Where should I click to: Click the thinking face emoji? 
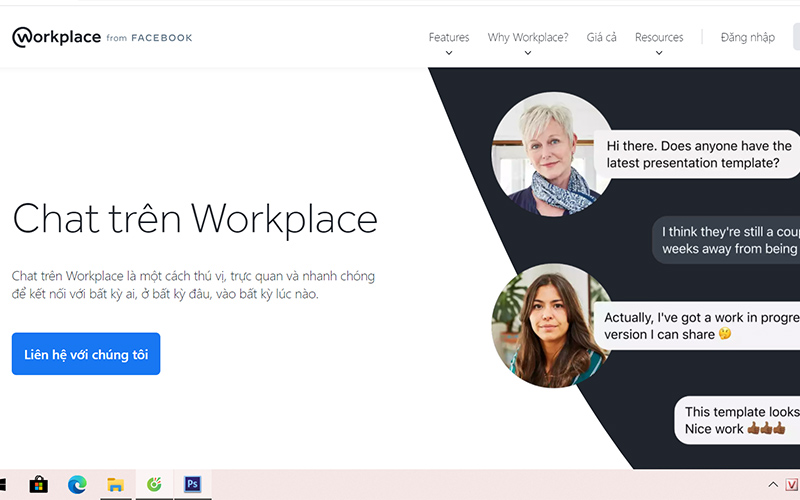[725, 334]
